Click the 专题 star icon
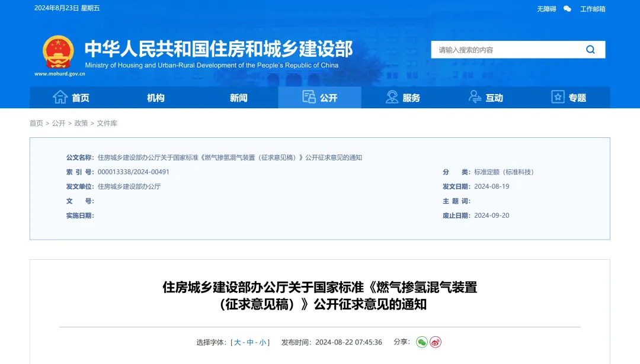640x364 pixels. coord(558,97)
